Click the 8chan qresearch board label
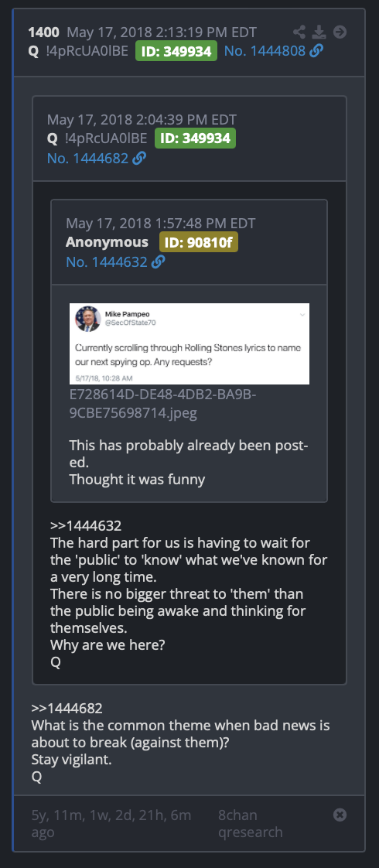Viewport: 379px width, 868px height. (x=250, y=823)
